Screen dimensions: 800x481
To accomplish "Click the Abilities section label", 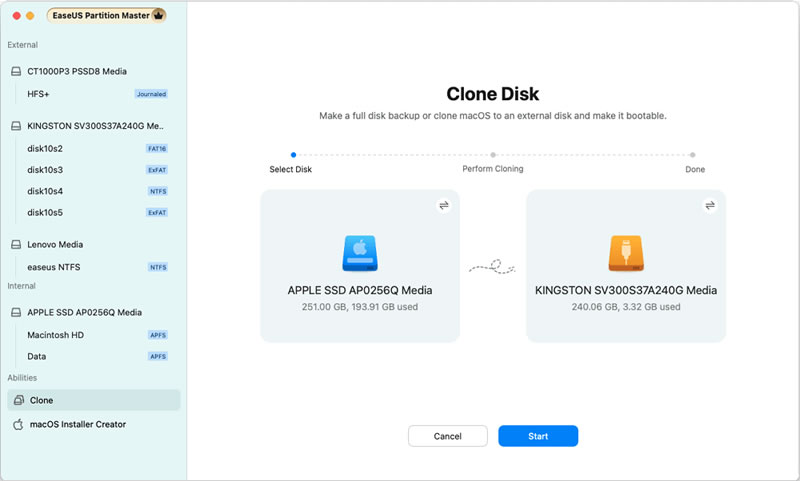I will pyautogui.click(x=22, y=378).
